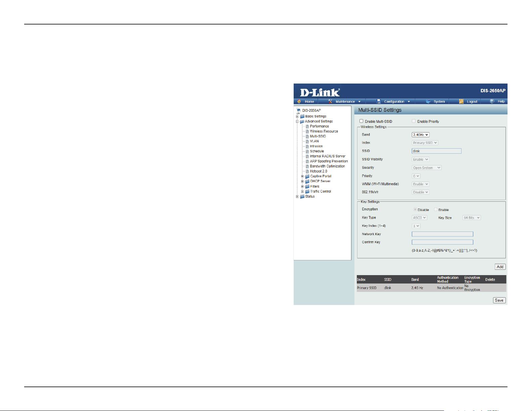Open the WMM (Wi-Fi Multimedia) dropdown
The image size is (532, 411).
pos(421,184)
